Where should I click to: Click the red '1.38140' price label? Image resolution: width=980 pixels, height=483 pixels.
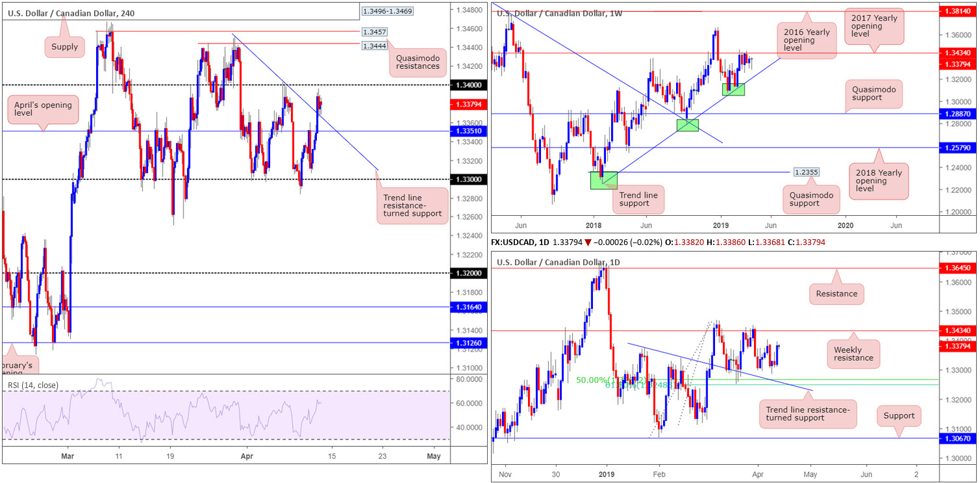pyautogui.click(x=957, y=12)
